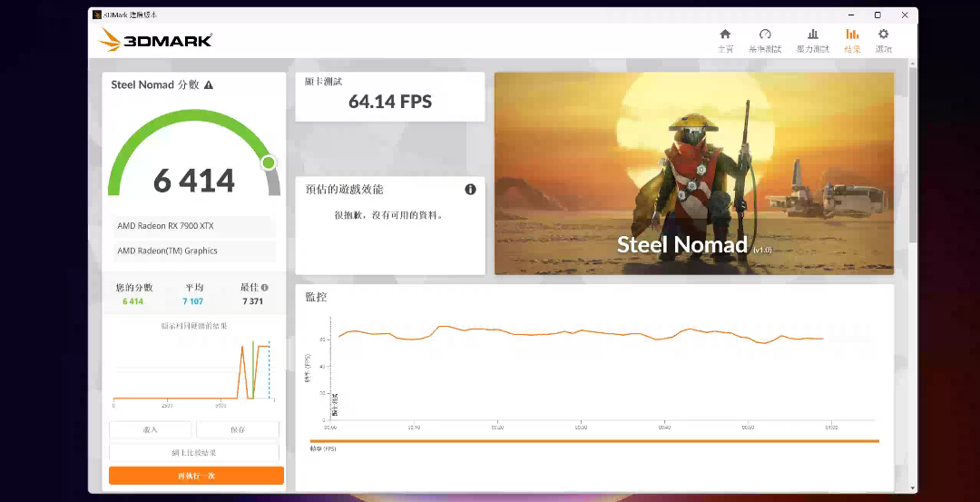This screenshot has width=980, height=502.
Task: Go to the Home (主頁) tab
Action: click(725, 40)
